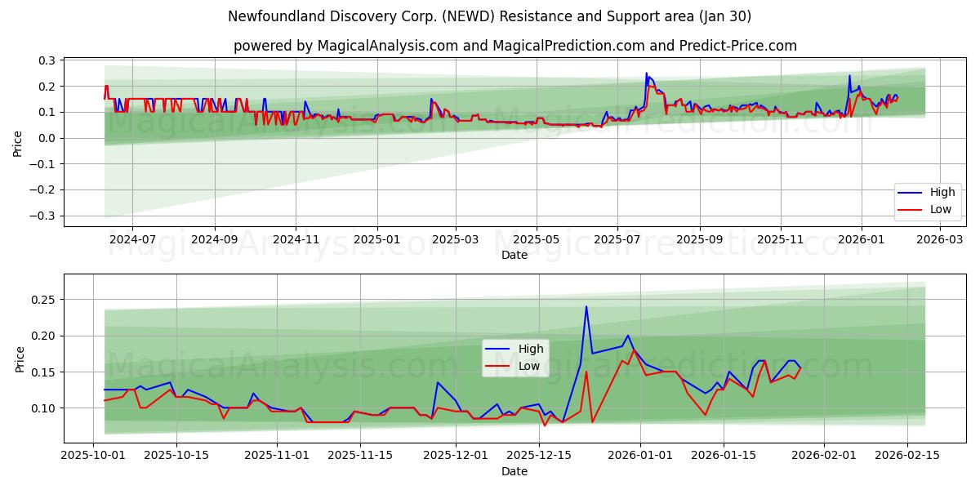Image resolution: width=980 pixels, height=490 pixels.
Task: Click the 2025-10-01 tick label on the bottom chart
Action: click(x=94, y=455)
